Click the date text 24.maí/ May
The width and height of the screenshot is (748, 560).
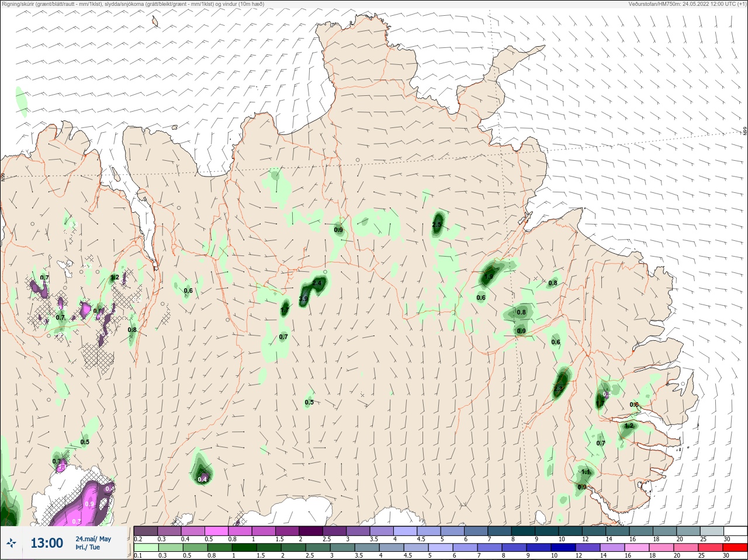coord(93,539)
